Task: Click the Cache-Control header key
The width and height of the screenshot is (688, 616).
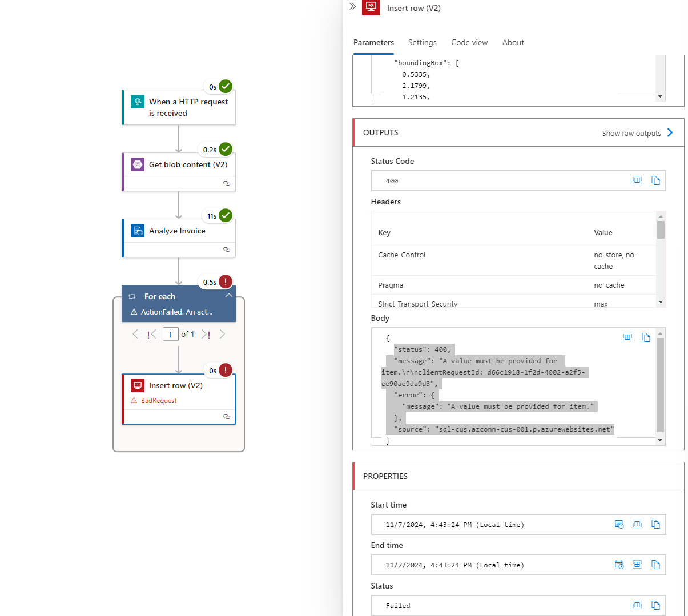Action: tap(401, 255)
